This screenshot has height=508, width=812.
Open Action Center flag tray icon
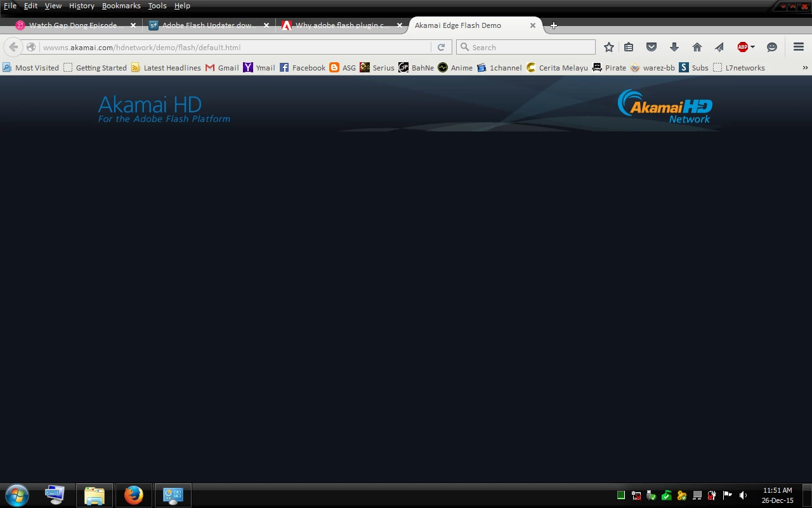coord(728,495)
